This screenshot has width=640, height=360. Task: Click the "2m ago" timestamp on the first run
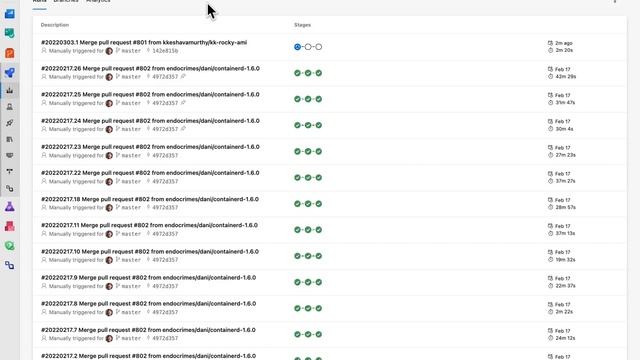click(x=564, y=43)
